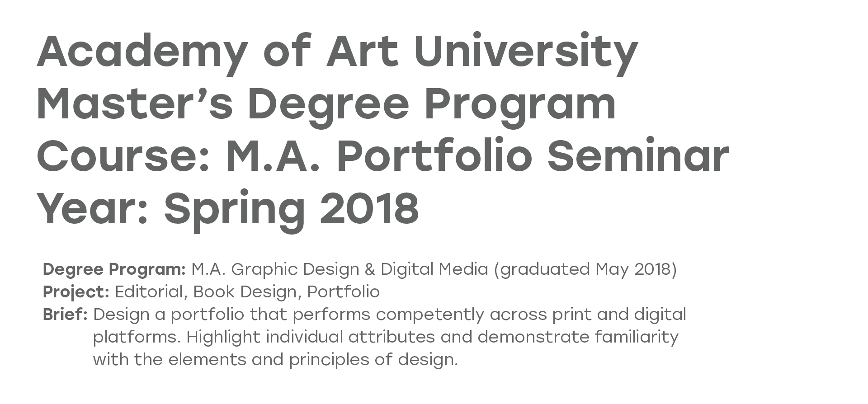Click the word 'Program' in the second heading line
Viewport: 868px width, 404px height.
(520, 104)
